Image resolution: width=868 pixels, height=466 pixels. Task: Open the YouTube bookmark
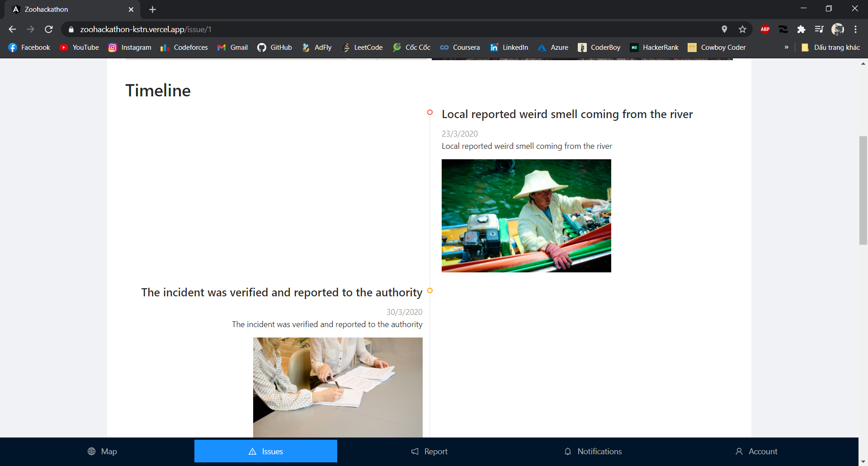[x=79, y=48]
